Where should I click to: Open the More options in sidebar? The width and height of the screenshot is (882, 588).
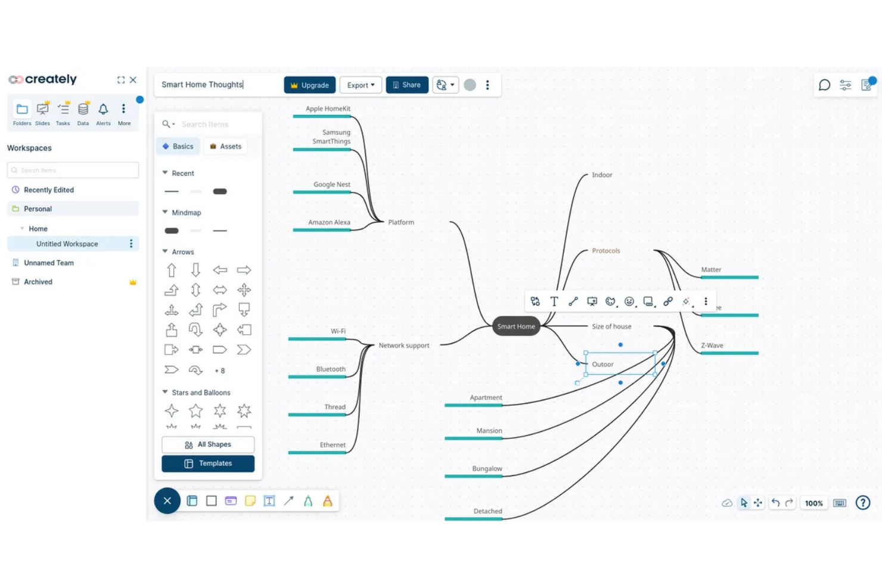click(123, 109)
